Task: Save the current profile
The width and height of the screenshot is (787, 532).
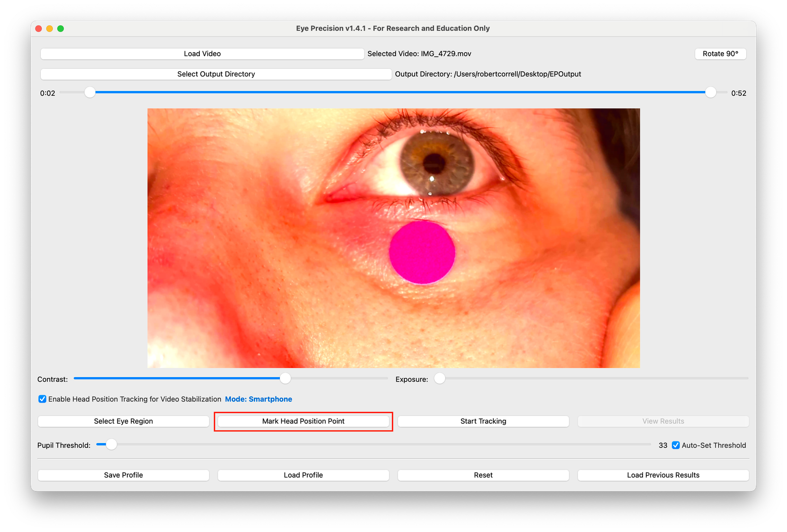Action: tap(123, 475)
